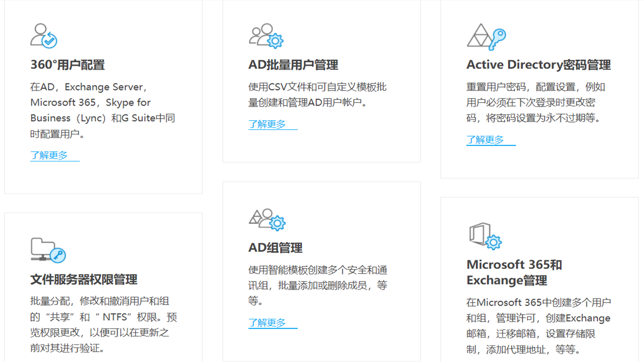Click the group-with-gear icon above AD组管理

(267, 218)
